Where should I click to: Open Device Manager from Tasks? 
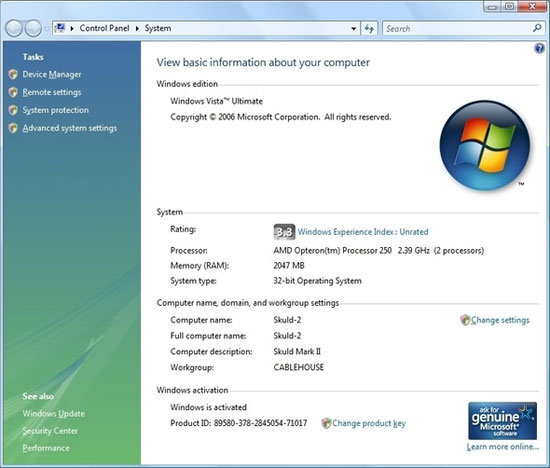[x=52, y=74]
